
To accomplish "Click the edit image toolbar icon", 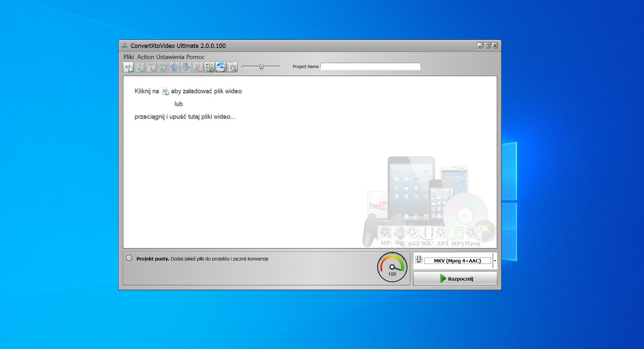I will 163,67.
